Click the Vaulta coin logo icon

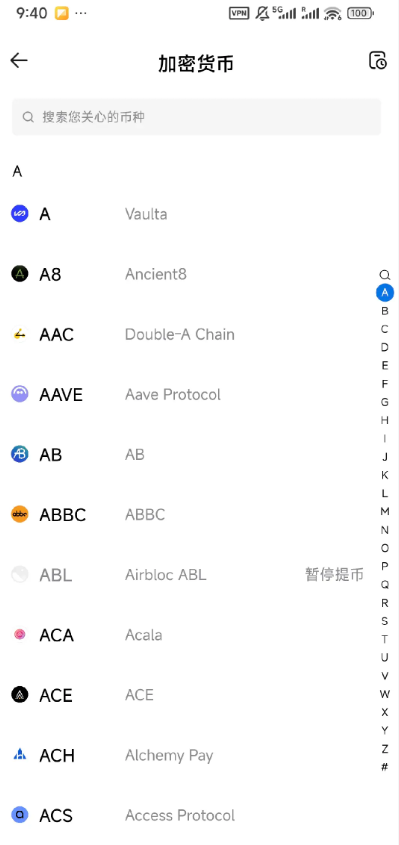pos(20,214)
